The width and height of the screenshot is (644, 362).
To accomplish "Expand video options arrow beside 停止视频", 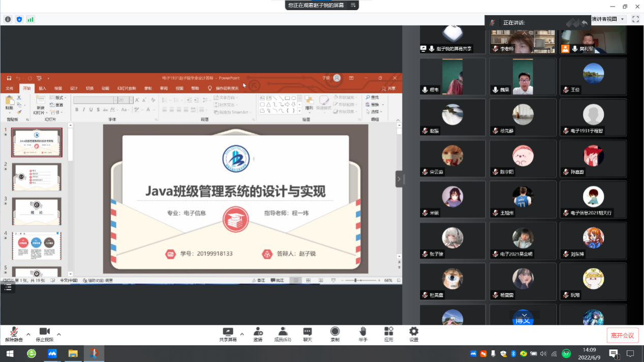I will pyautogui.click(x=59, y=334).
